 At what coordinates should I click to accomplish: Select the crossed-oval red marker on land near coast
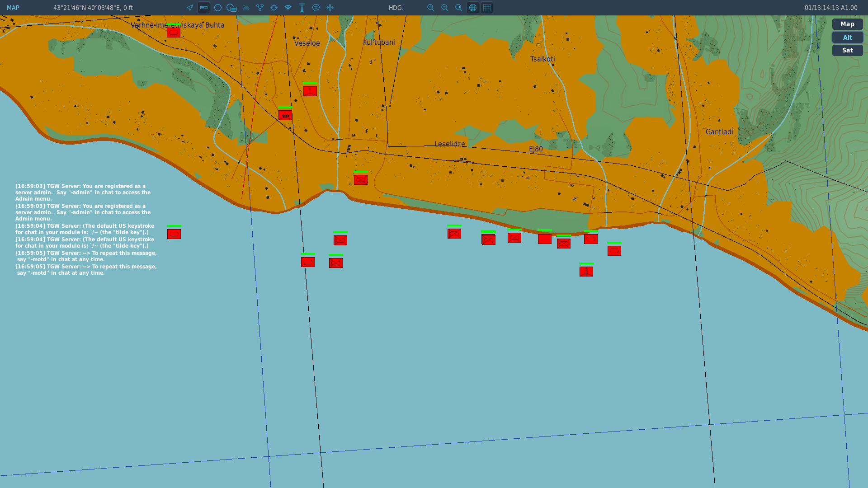click(x=361, y=180)
